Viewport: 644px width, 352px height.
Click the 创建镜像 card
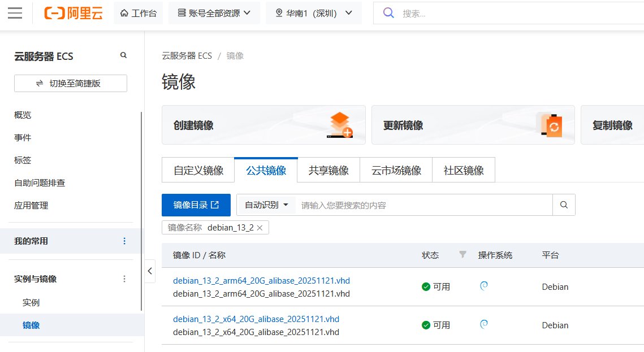click(x=263, y=125)
